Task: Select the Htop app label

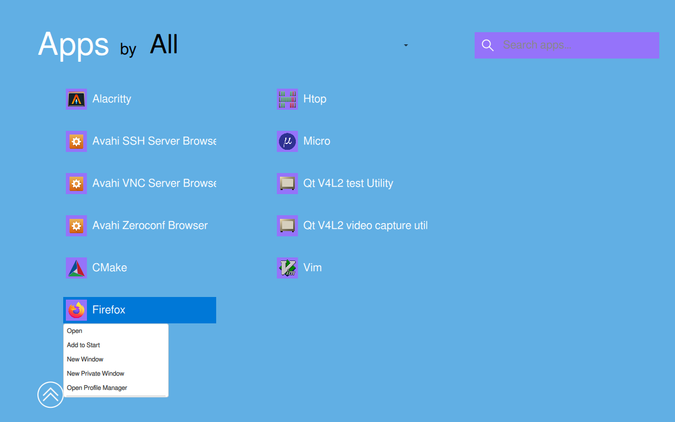Action: pyautogui.click(x=315, y=99)
